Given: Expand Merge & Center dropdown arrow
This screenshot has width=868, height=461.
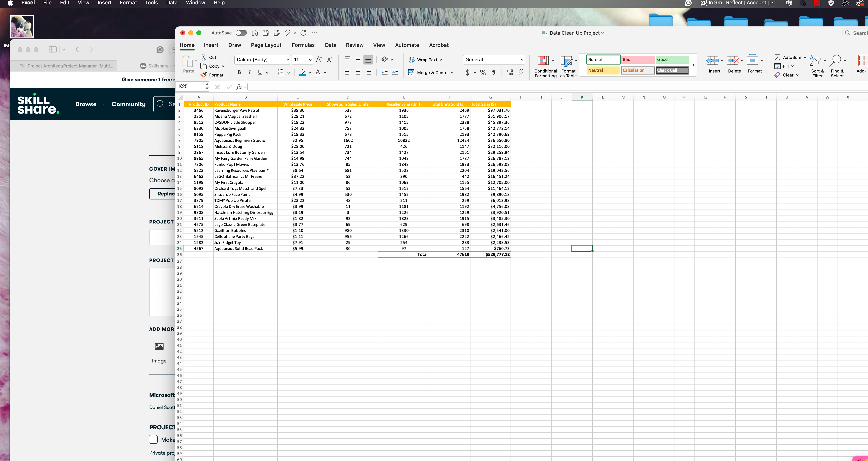Looking at the screenshot, I should coord(452,72).
